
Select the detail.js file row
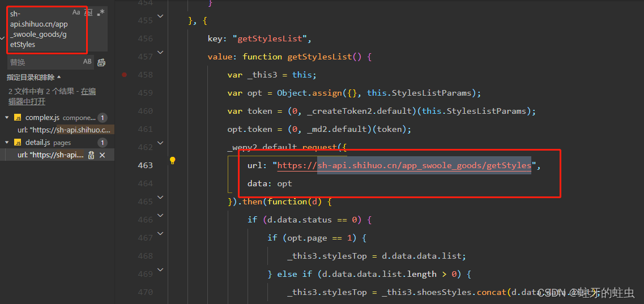(x=57, y=143)
